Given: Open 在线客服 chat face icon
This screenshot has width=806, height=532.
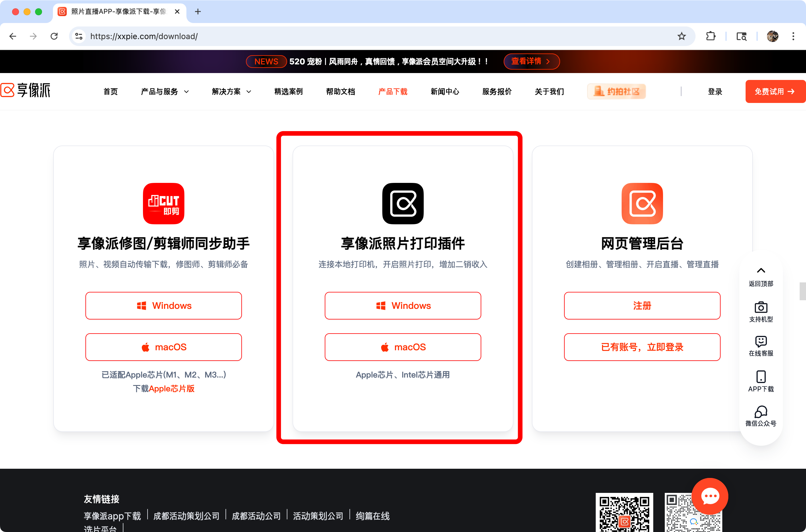Looking at the screenshot, I should tap(761, 341).
